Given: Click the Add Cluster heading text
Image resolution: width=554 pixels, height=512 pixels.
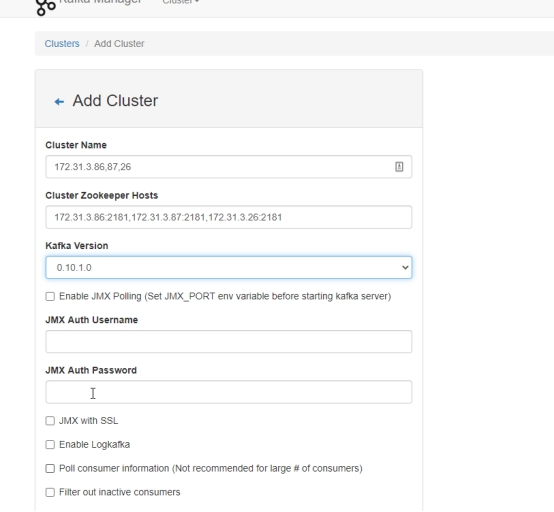Looking at the screenshot, I should pyautogui.click(x=115, y=101).
